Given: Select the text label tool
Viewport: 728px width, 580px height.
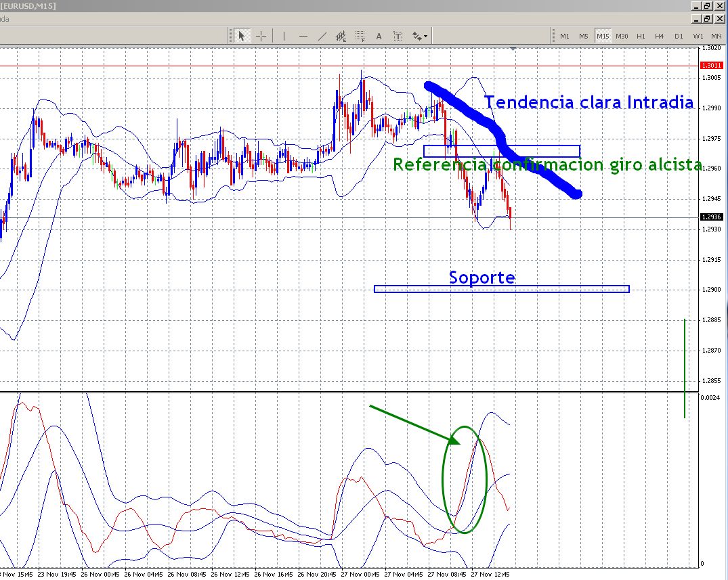Looking at the screenshot, I should tap(398, 36).
